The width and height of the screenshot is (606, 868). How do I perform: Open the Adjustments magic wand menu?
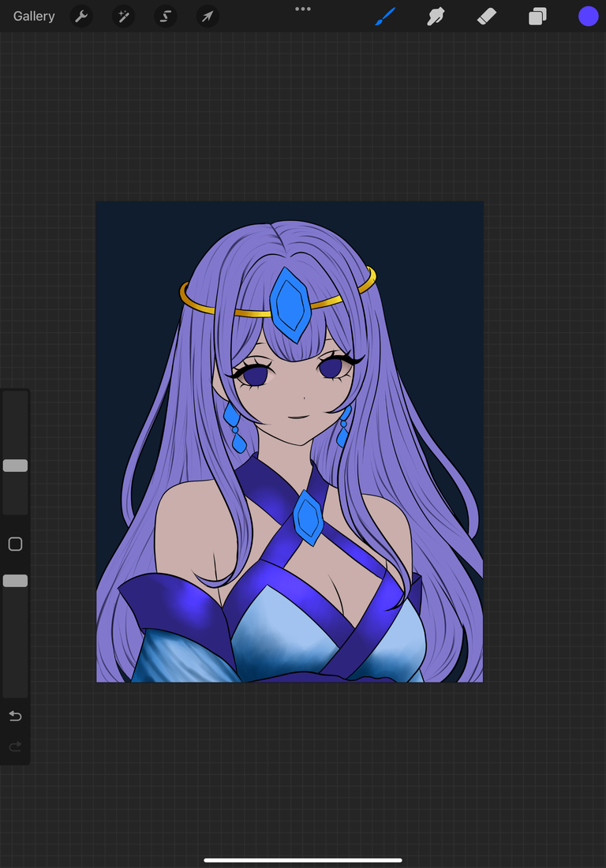[123, 16]
